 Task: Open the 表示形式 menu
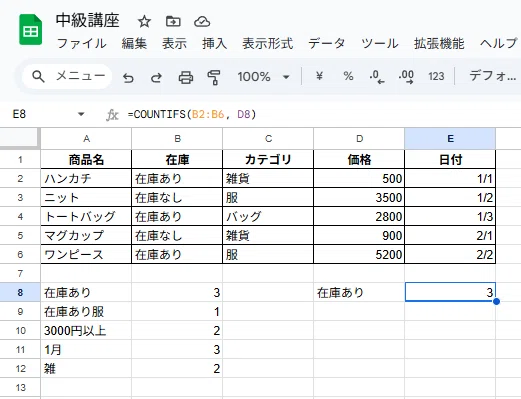(268, 44)
